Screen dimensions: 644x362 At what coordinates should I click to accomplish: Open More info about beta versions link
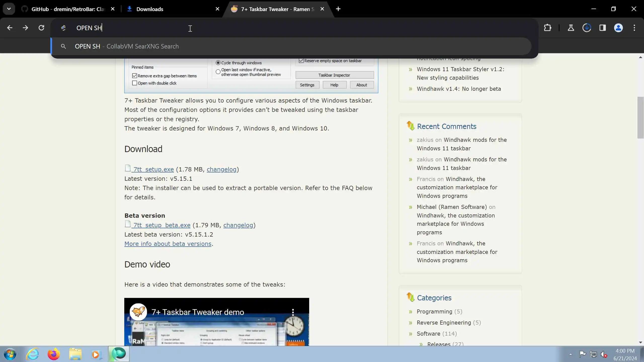tap(168, 244)
